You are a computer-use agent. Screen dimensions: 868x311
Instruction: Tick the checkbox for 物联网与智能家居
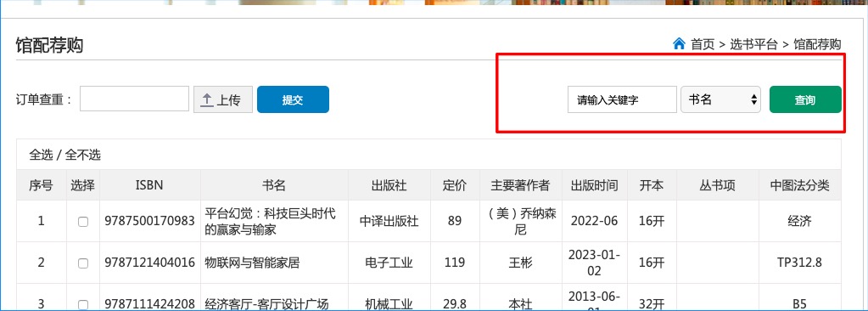(83, 263)
